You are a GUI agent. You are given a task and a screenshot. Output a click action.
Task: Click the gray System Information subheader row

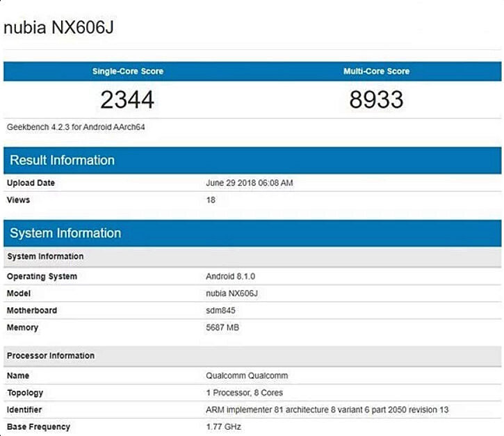(252, 257)
